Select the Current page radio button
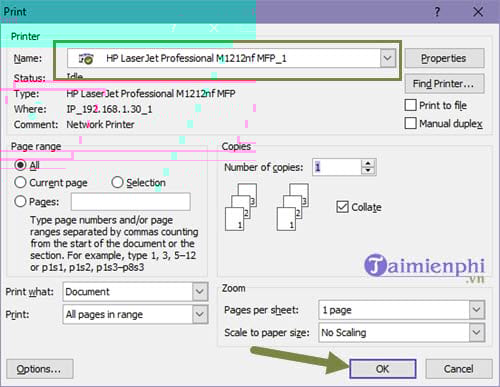The height and width of the screenshot is (387, 500). (x=20, y=183)
